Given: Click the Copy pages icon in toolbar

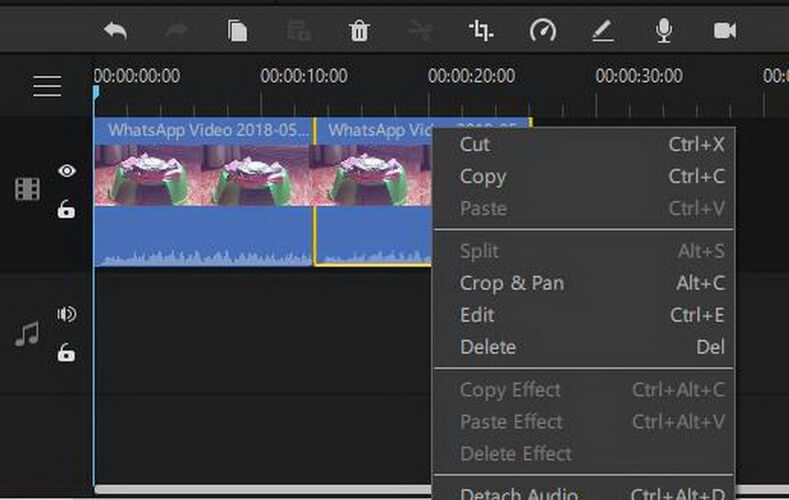Looking at the screenshot, I should point(237,31).
